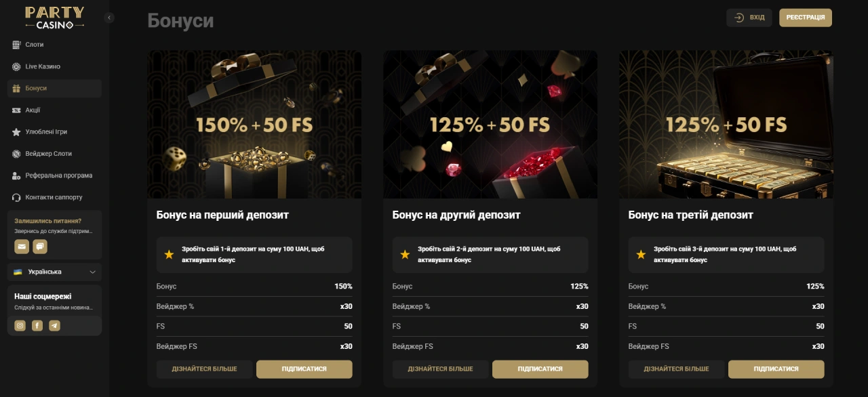Open the Facebook social link
868x397 pixels.
[37, 325]
